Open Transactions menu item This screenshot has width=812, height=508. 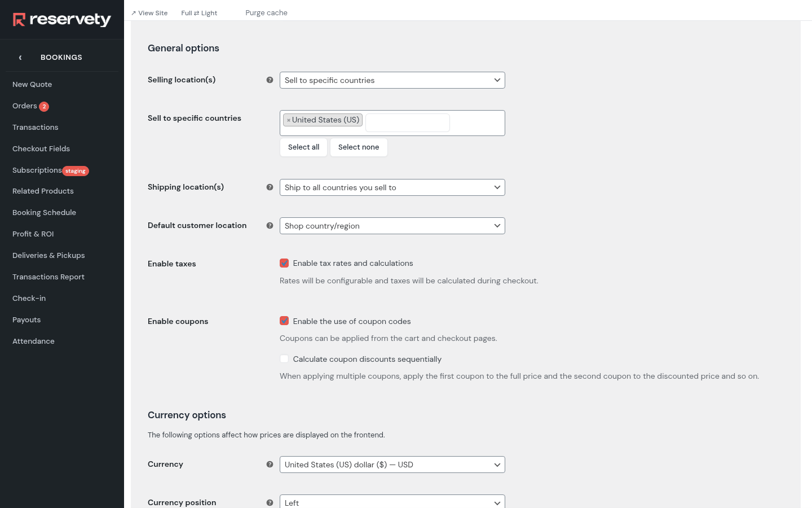click(36, 128)
